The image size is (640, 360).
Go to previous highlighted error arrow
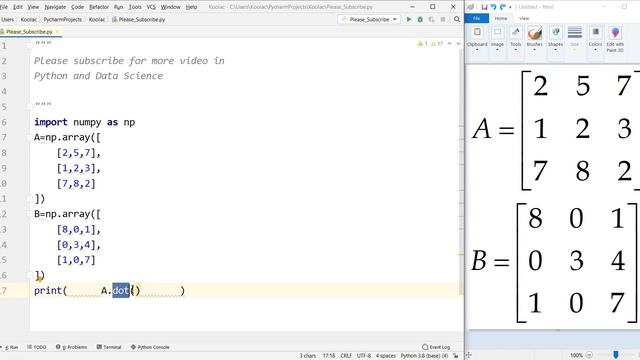tap(449, 44)
